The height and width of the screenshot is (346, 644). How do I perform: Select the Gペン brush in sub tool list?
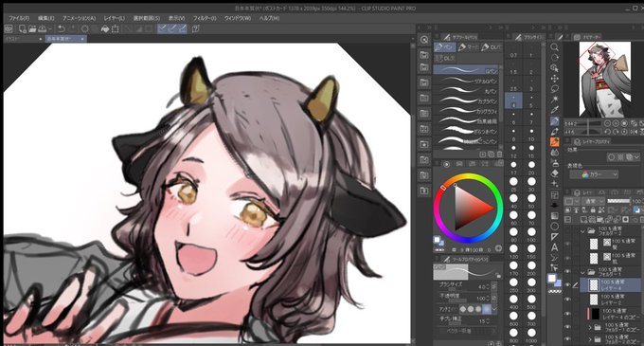click(x=466, y=70)
